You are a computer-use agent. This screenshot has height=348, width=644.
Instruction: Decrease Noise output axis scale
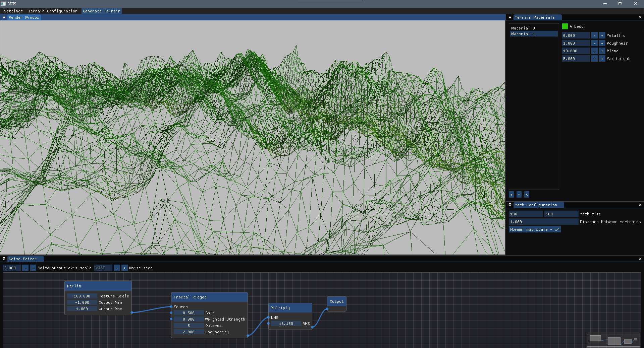[25, 268]
